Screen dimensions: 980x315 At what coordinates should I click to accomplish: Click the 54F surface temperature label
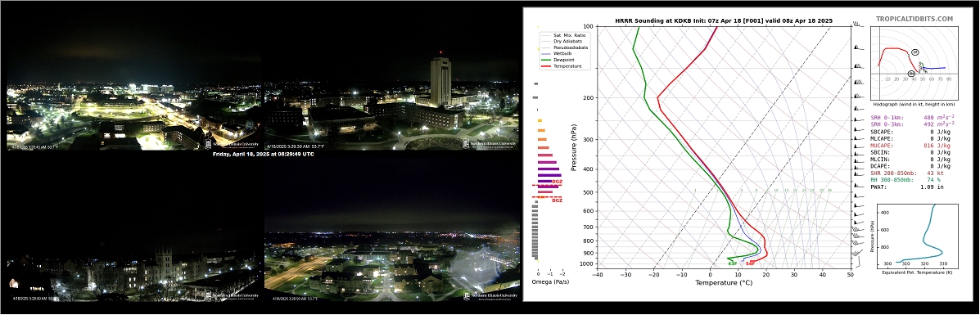(751, 263)
